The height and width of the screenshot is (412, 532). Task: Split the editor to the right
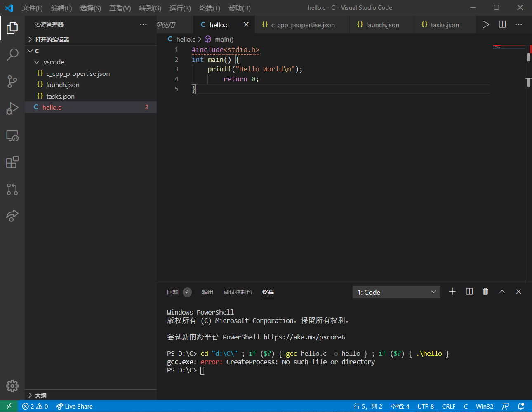(x=502, y=24)
